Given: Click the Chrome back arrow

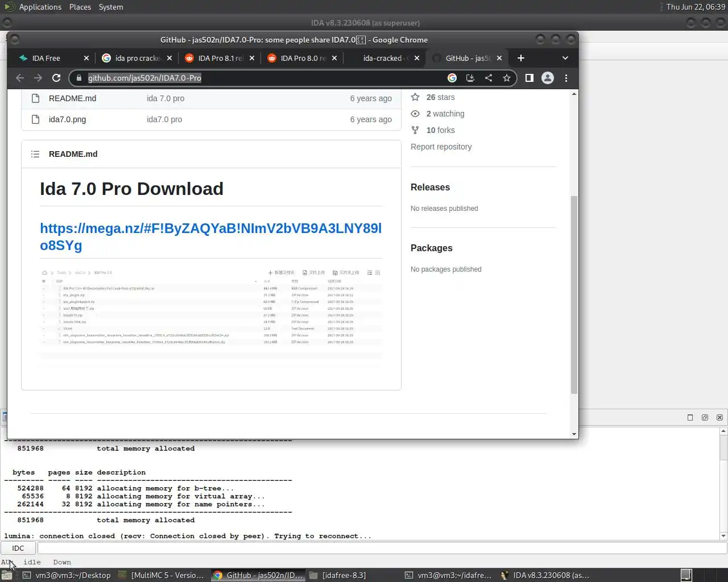Looking at the screenshot, I should (20, 78).
